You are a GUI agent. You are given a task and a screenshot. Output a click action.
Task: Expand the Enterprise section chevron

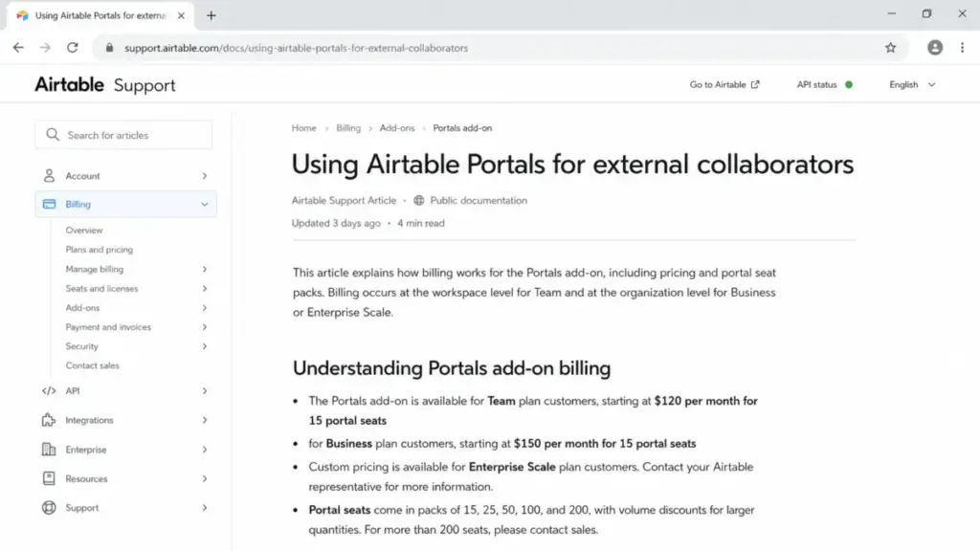click(205, 450)
